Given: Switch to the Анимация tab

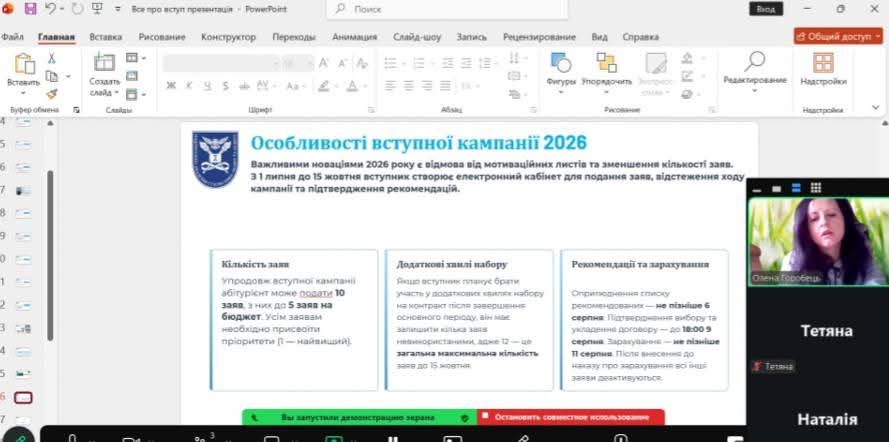Looking at the screenshot, I should point(354,37).
